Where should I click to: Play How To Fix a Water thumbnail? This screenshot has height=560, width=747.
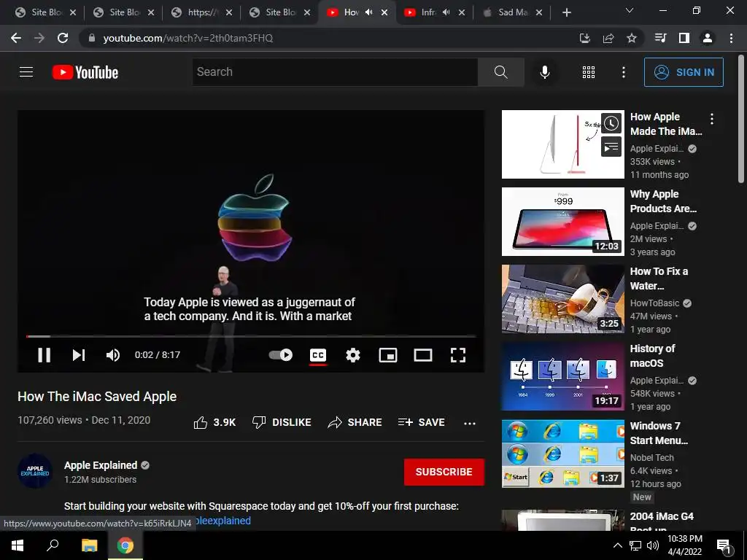click(x=562, y=299)
